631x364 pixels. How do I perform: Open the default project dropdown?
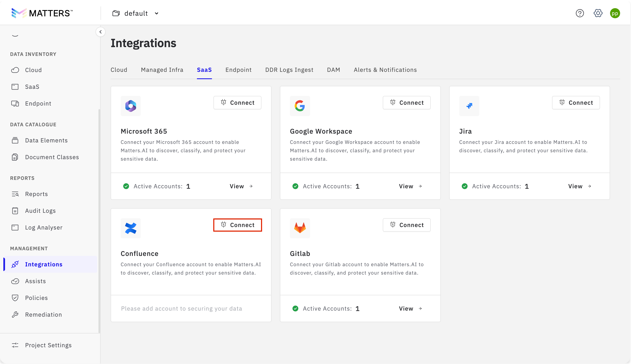136,13
